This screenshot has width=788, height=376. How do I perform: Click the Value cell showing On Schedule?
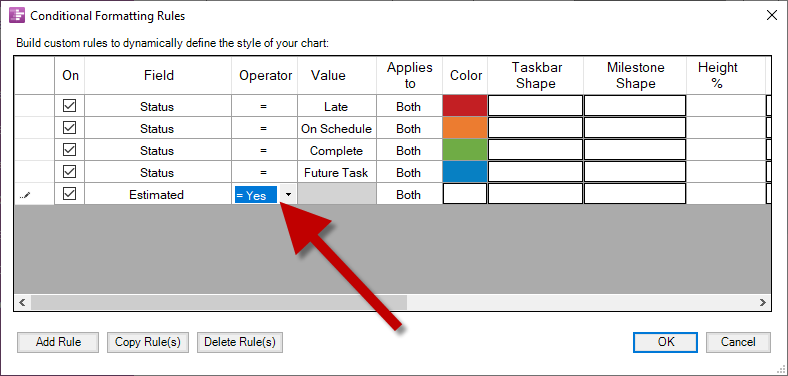337,129
